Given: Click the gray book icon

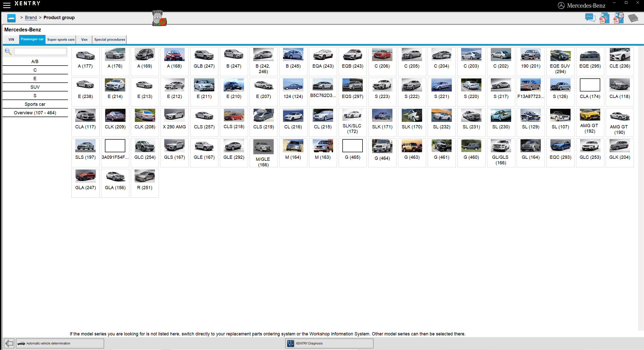Looking at the screenshot, I should [633, 18].
